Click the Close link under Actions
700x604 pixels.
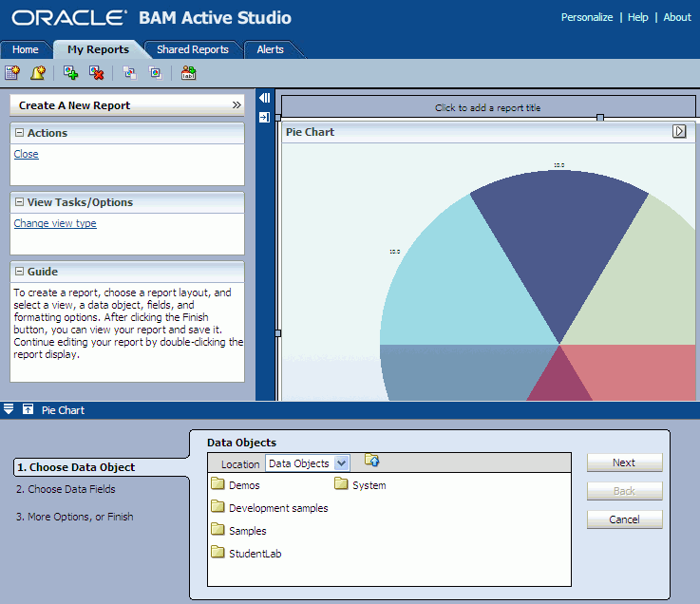pyautogui.click(x=26, y=154)
